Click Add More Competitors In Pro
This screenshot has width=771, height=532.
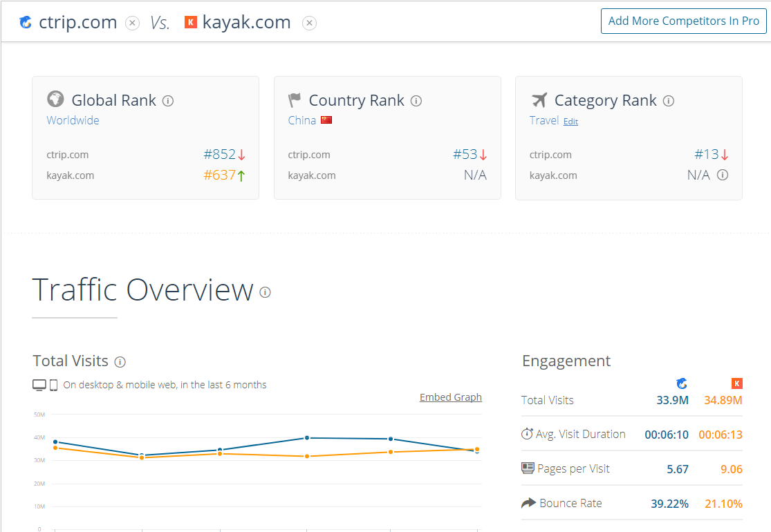683,21
